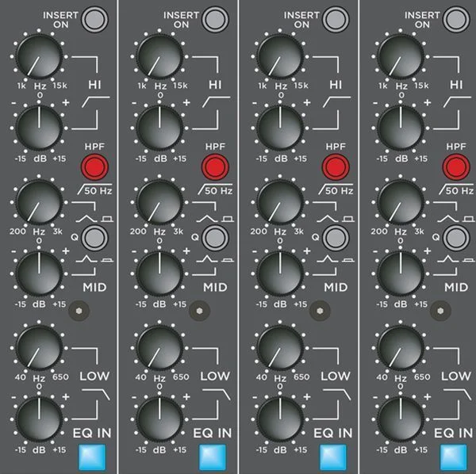Click MID frequency 200-3k knob, fourth channel

(401, 202)
